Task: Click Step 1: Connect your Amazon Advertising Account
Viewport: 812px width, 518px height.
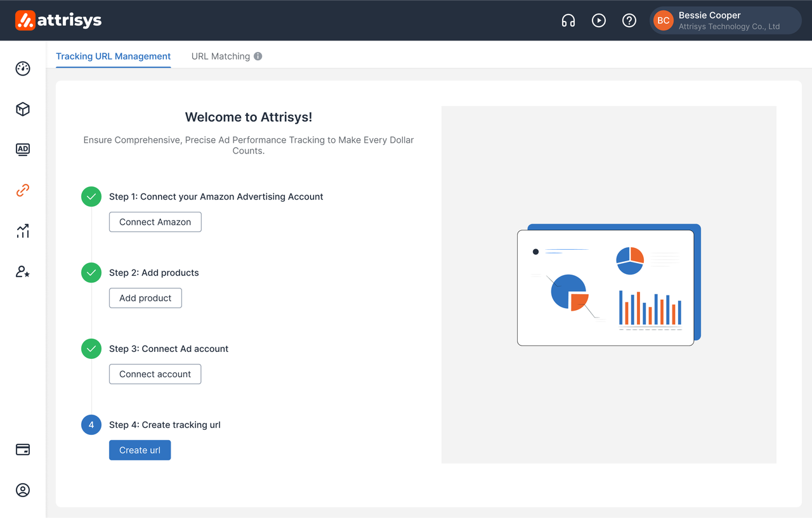Action: tap(216, 197)
